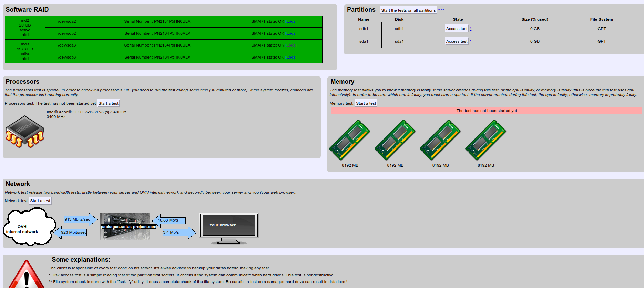Screen dimensions: 644x288
Task: Click the Size (% used) column header
Action: (x=535, y=19)
